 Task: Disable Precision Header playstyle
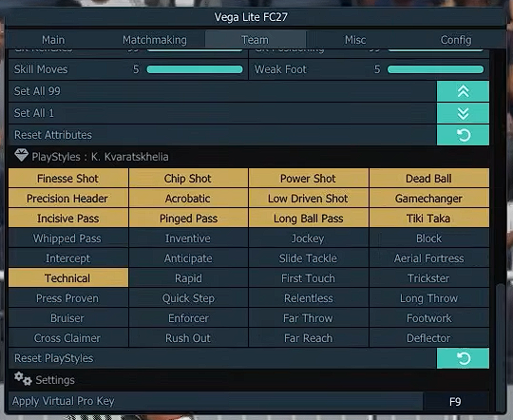[x=68, y=199]
